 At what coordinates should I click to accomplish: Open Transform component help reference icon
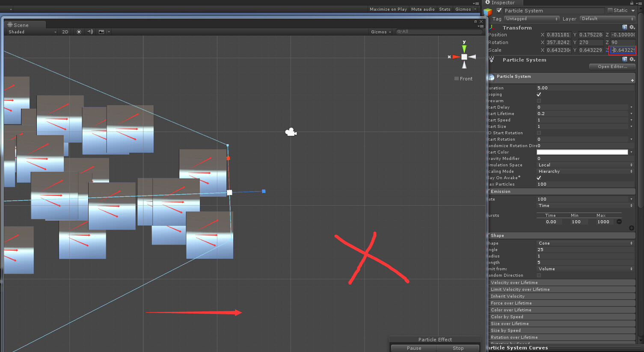(x=624, y=27)
